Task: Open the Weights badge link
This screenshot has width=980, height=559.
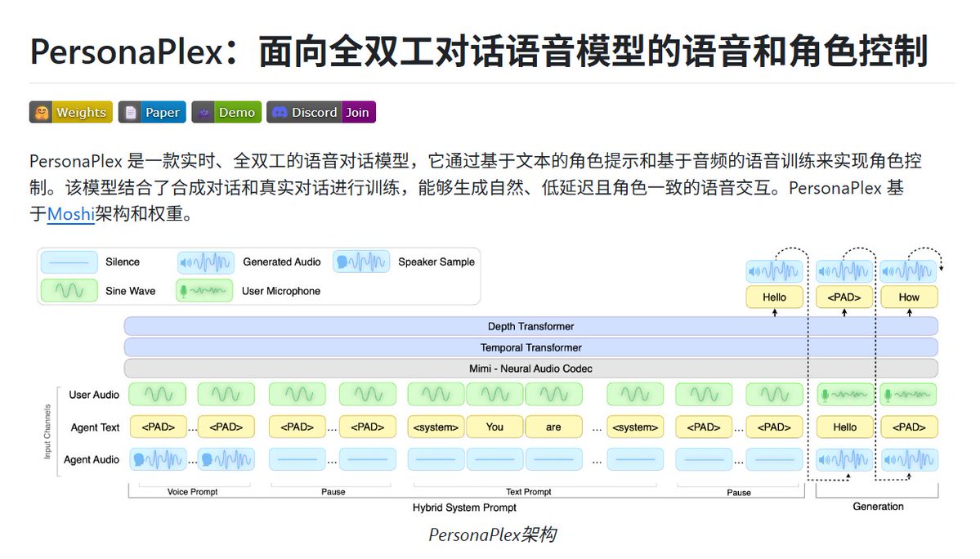Action: (x=70, y=113)
